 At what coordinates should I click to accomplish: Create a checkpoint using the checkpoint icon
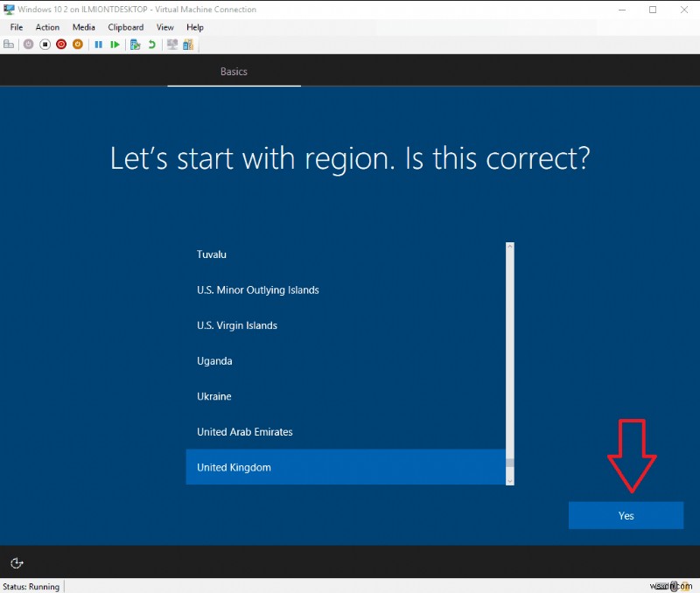pos(134,44)
